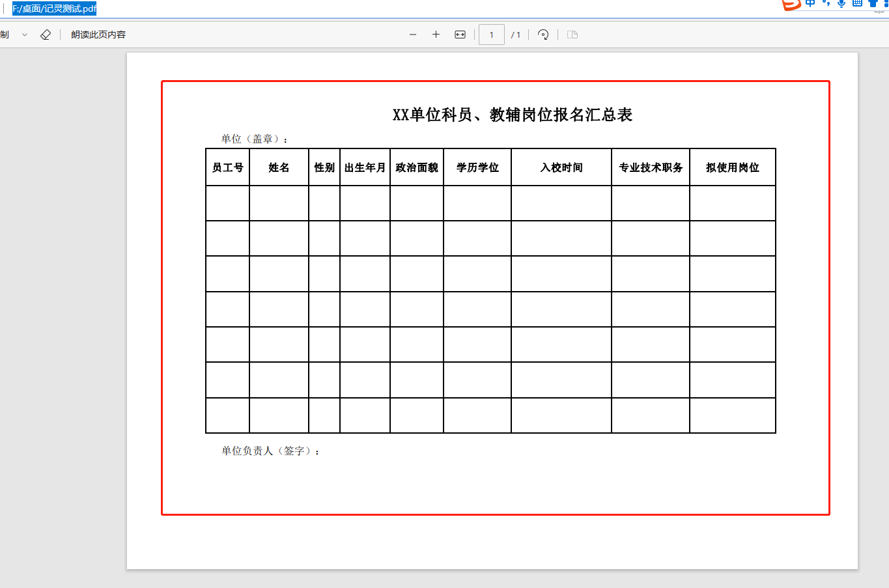Image resolution: width=889 pixels, height=588 pixels.
Task: Zoom out with the minus button
Action: pyautogui.click(x=413, y=35)
